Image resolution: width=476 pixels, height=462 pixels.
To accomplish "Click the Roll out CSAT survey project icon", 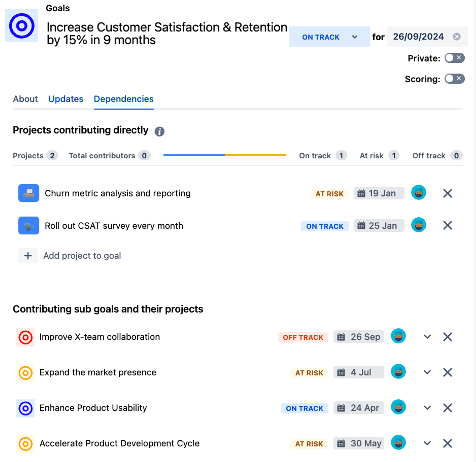I will coord(29,225).
